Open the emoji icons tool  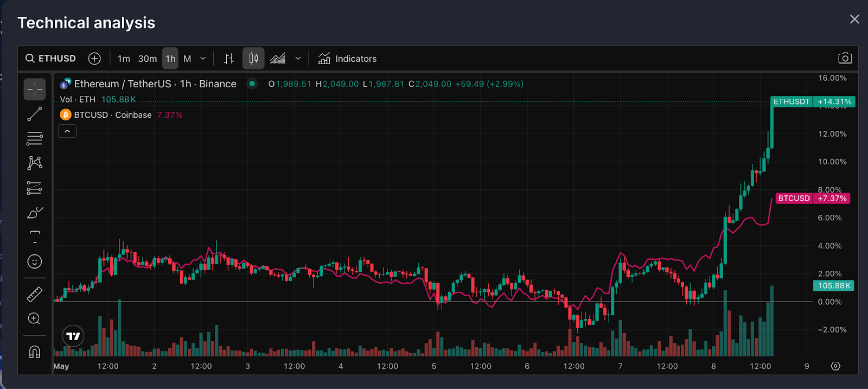pyautogui.click(x=35, y=262)
